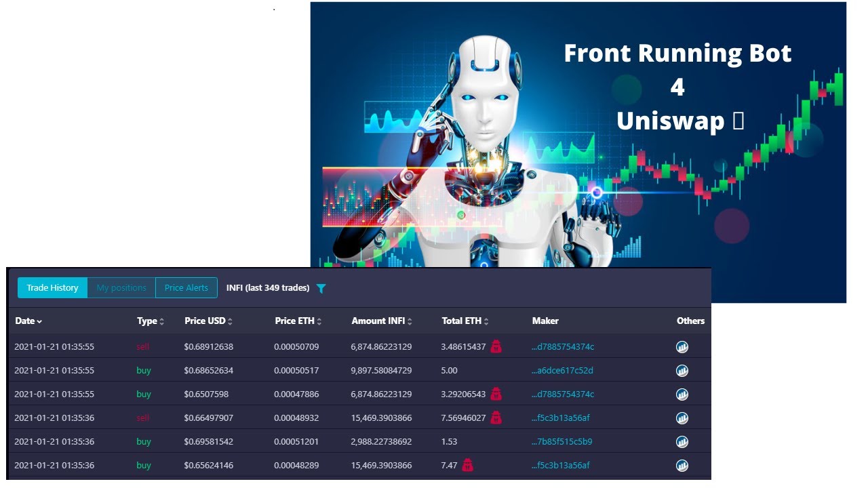Switch to the My positions tab
The width and height of the screenshot is (868, 488).
point(121,287)
